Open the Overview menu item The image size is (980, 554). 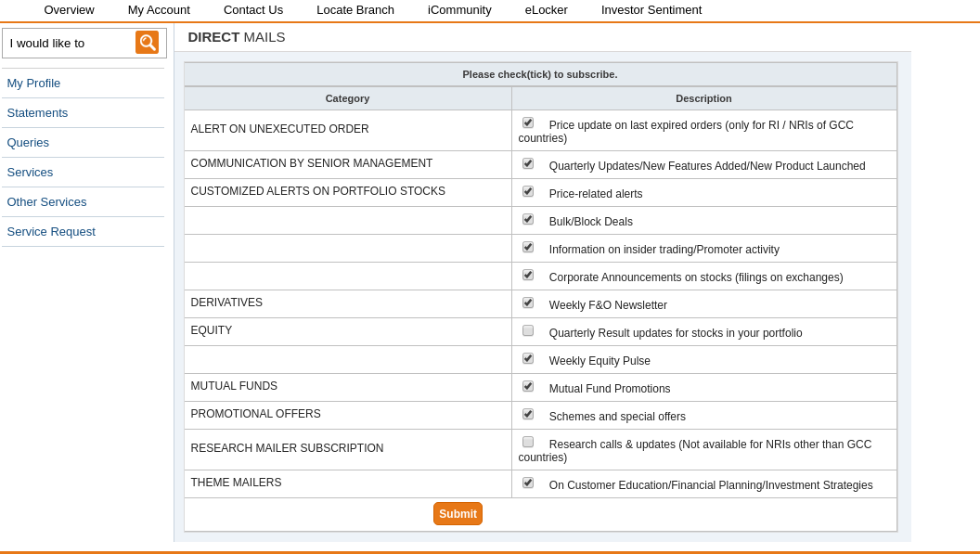[69, 10]
